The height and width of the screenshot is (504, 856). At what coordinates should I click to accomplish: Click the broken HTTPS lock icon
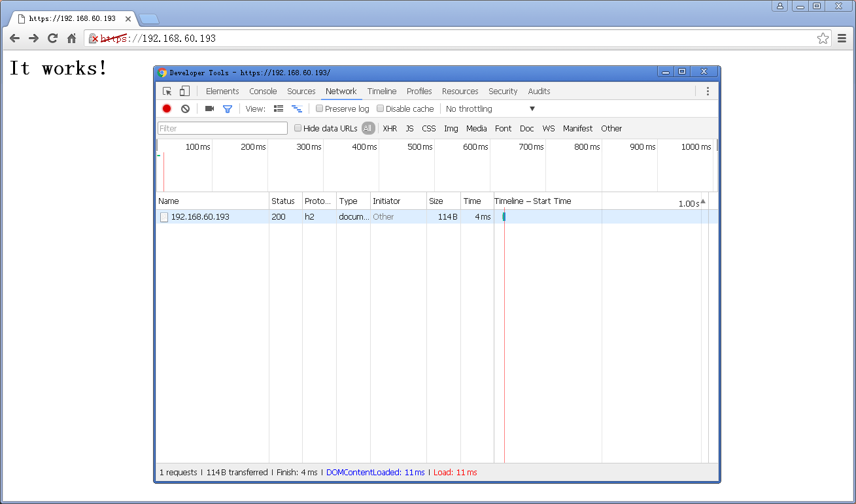click(x=93, y=39)
